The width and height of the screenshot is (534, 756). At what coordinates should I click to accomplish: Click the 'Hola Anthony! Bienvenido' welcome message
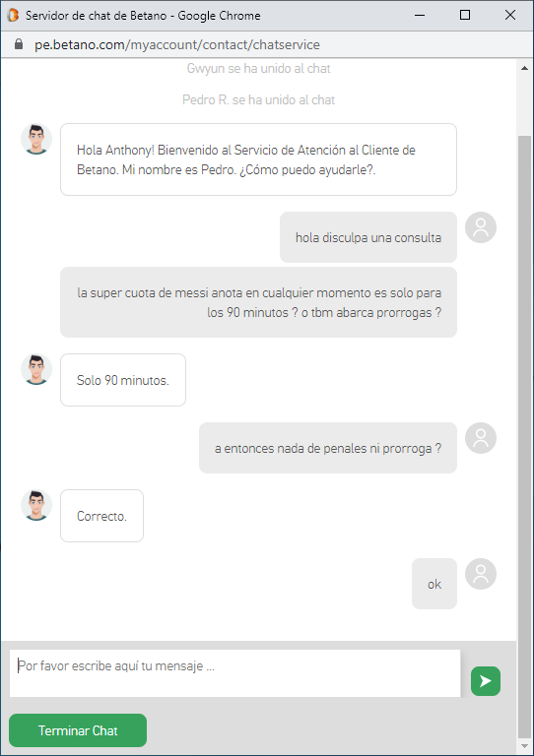pos(258,159)
